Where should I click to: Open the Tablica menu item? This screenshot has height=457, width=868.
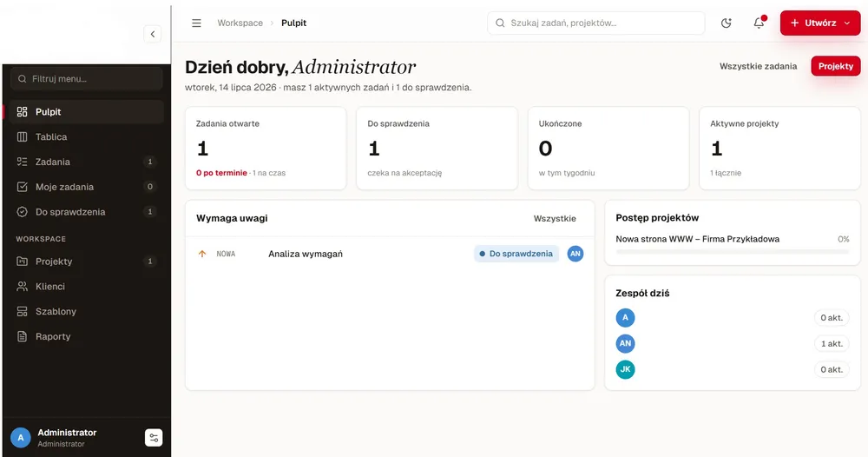(x=86, y=136)
